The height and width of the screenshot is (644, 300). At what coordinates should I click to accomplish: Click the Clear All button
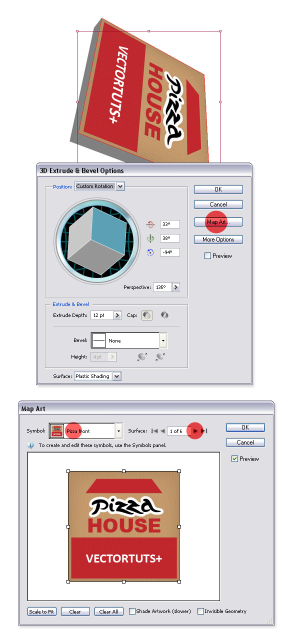(x=108, y=611)
